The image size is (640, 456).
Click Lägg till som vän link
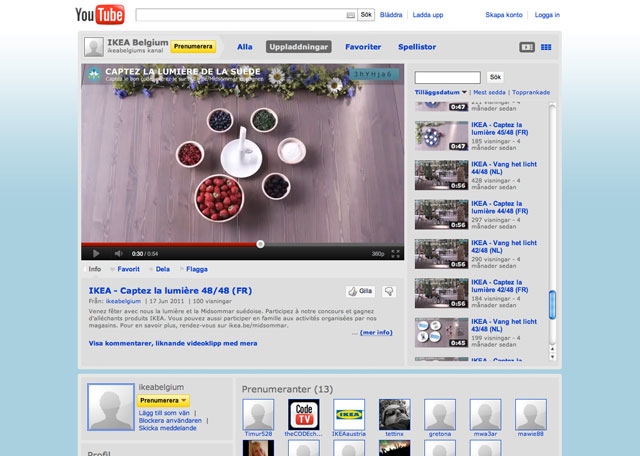tap(164, 413)
